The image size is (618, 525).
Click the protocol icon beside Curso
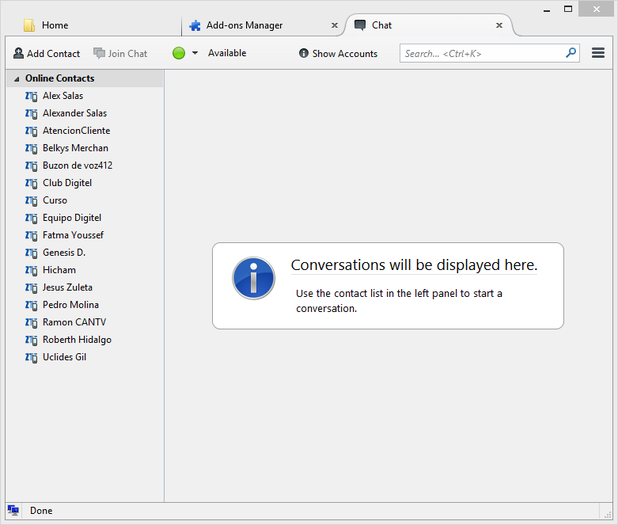pos(31,201)
